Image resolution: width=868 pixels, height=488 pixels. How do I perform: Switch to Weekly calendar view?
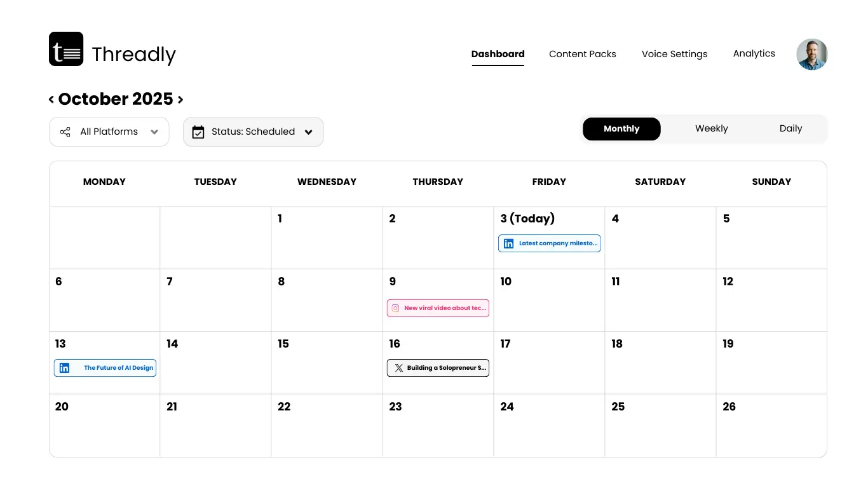pyautogui.click(x=711, y=129)
